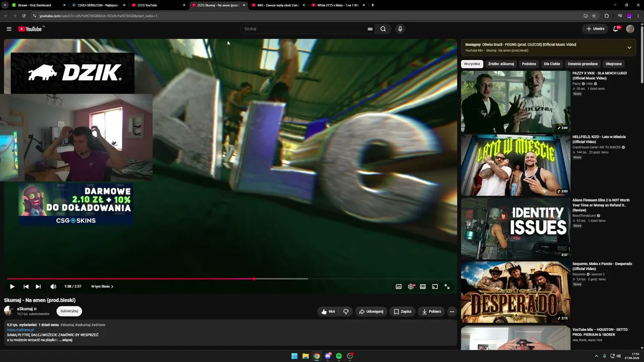Screen dimensions: 644x362
Task: Open system volume speaker in tray
Action: [619, 356]
